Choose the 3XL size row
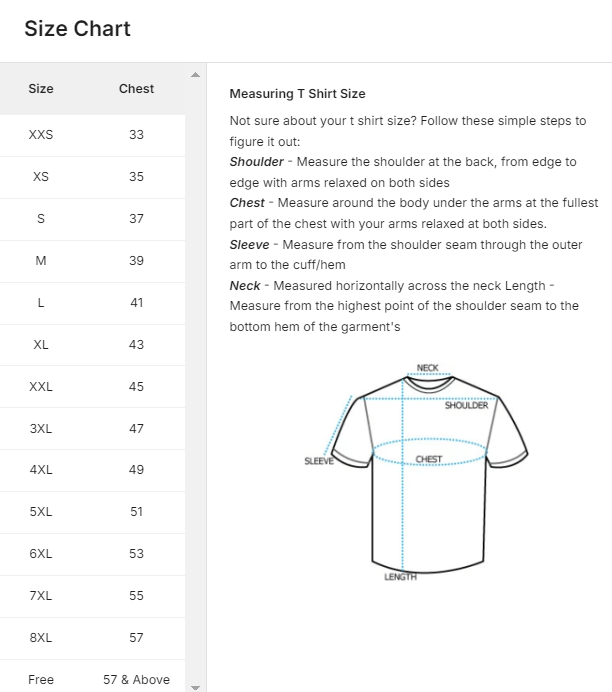The height and width of the screenshot is (692, 612). tap(92, 429)
